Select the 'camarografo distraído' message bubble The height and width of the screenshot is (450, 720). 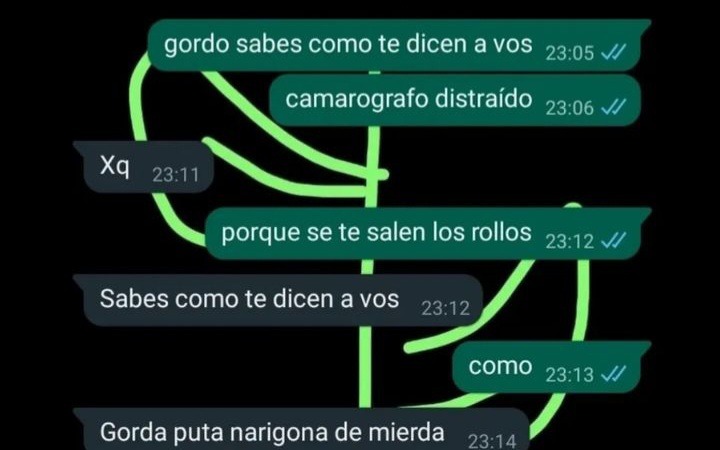[455, 100]
